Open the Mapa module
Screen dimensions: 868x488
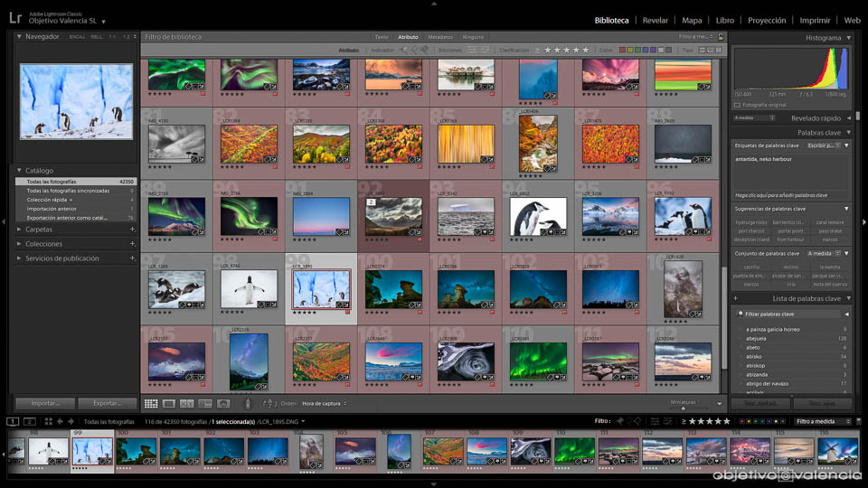point(692,21)
